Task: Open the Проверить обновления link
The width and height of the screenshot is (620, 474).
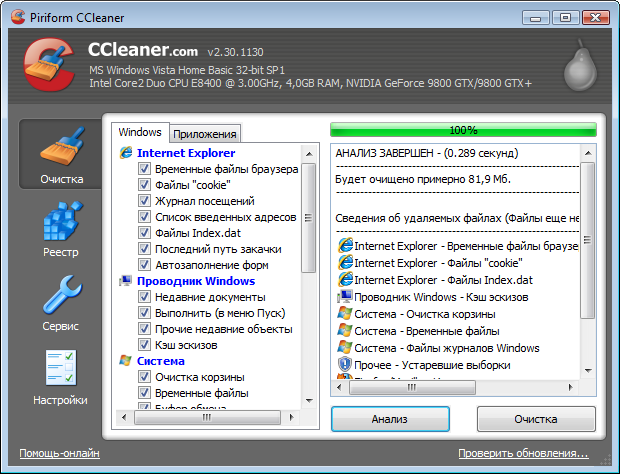Action: click(x=523, y=453)
